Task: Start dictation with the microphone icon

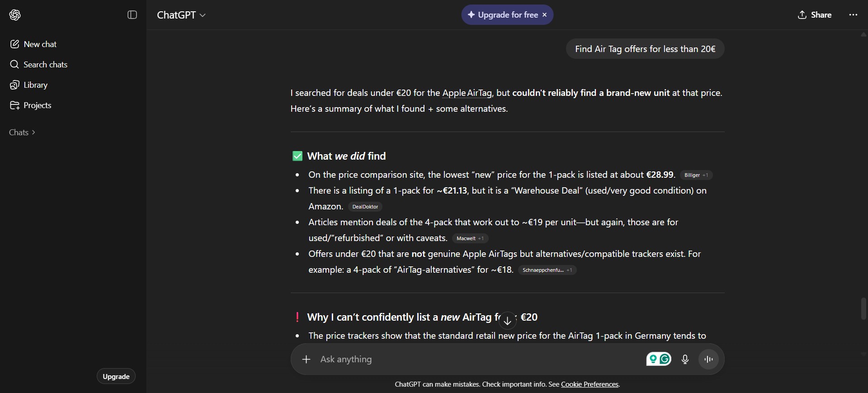Action: (685, 360)
